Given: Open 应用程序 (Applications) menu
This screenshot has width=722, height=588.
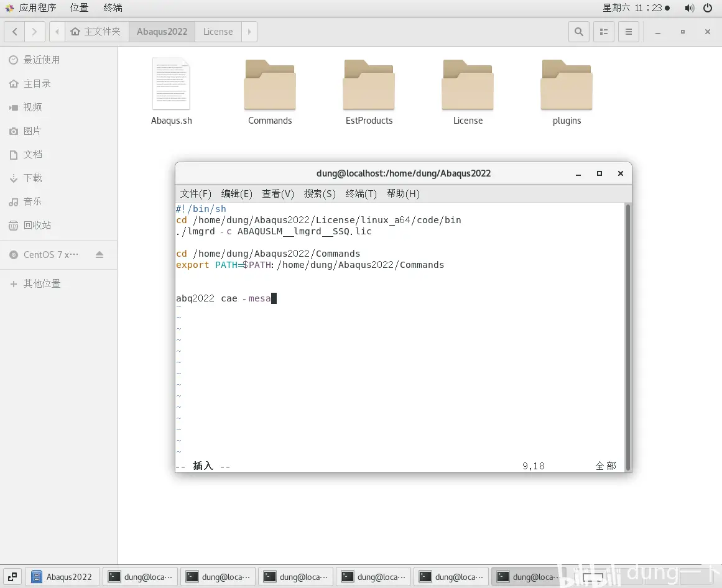Looking at the screenshot, I should pyautogui.click(x=31, y=8).
